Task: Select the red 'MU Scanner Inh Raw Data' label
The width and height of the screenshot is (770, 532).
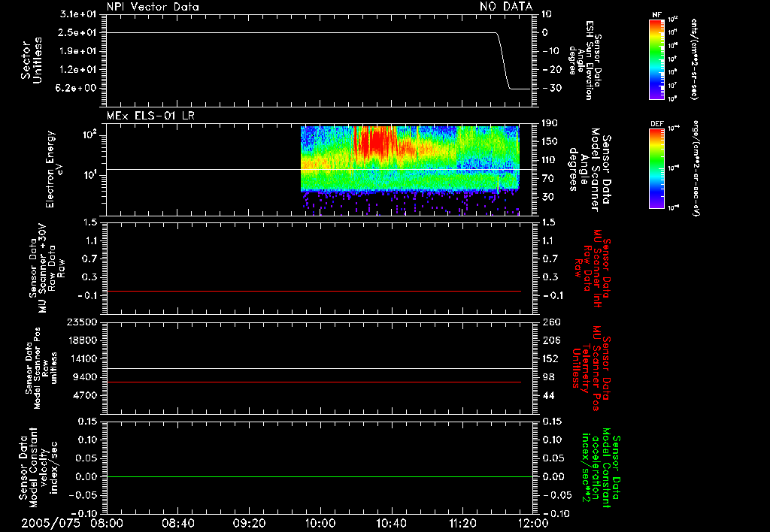Action: [x=593, y=268]
